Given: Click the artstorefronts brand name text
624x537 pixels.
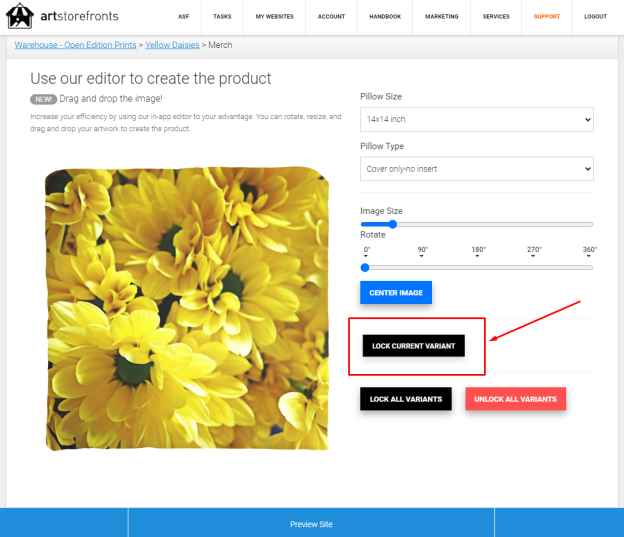Looking at the screenshot, I should [80, 16].
